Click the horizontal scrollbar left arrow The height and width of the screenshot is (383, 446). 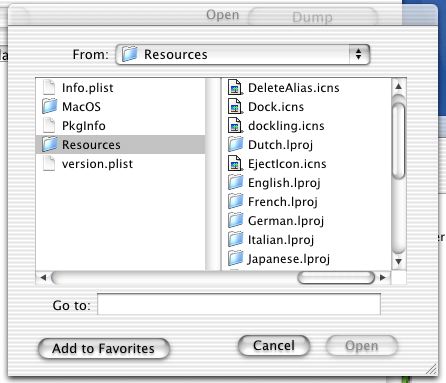(x=43, y=277)
